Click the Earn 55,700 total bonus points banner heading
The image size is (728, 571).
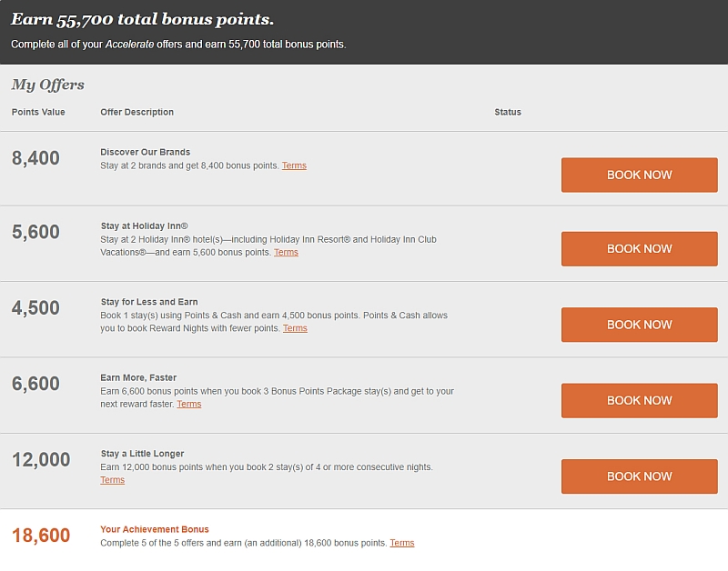(142, 19)
